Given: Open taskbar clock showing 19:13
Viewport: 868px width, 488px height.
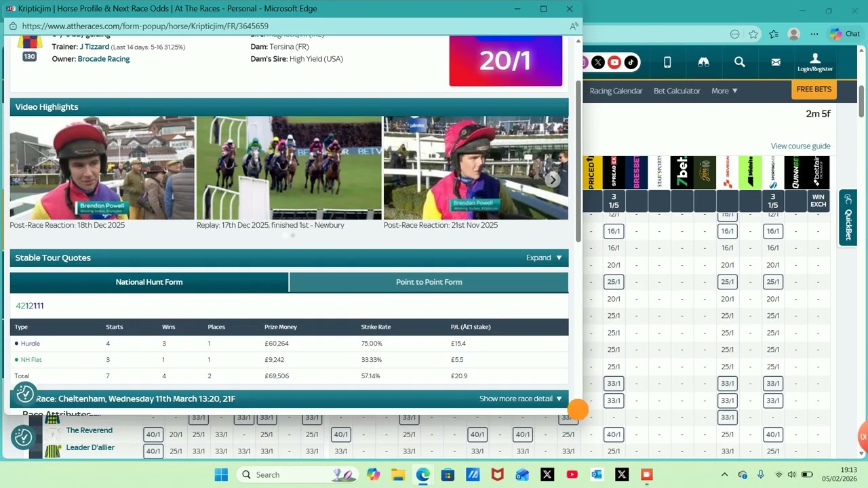Looking at the screenshot, I should pos(839,474).
